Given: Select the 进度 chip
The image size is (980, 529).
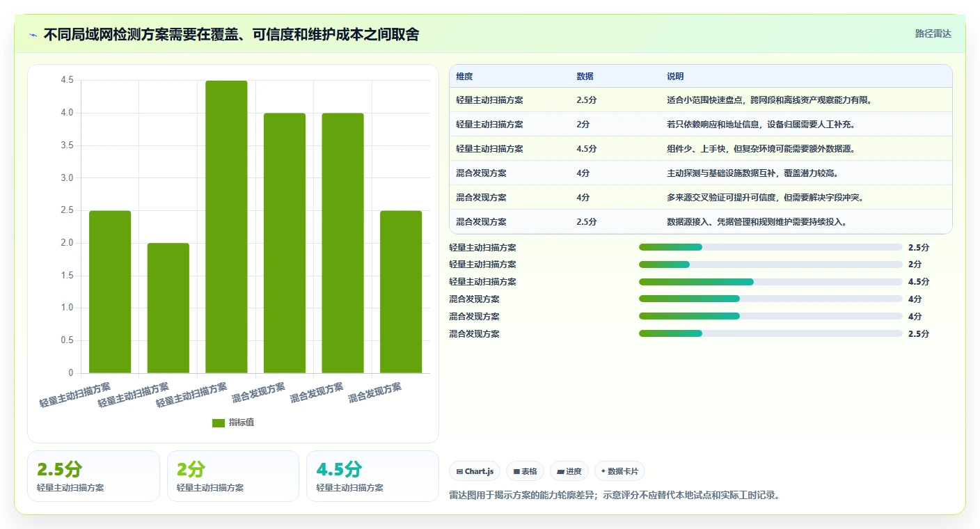Looking at the screenshot, I should pyautogui.click(x=569, y=471).
